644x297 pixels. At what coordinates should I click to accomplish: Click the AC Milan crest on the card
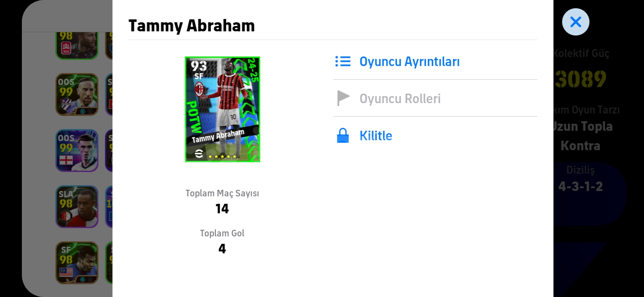[x=199, y=89]
